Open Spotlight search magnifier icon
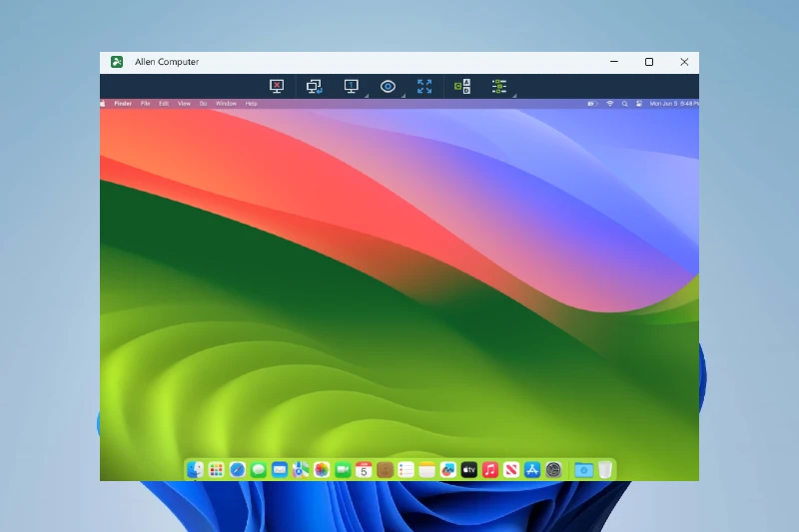The height and width of the screenshot is (532, 799). [x=625, y=104]
